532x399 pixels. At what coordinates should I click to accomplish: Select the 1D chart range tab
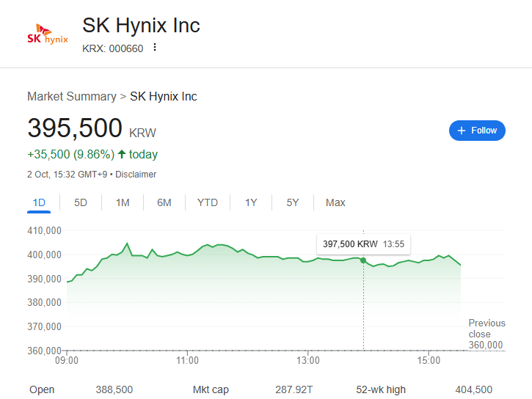39,202
